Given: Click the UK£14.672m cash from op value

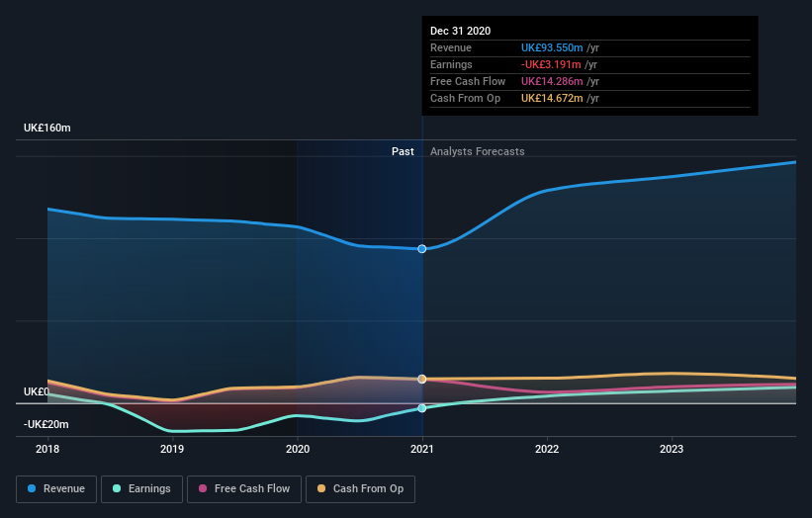Looking at the screenshot, I should (552, 98).
